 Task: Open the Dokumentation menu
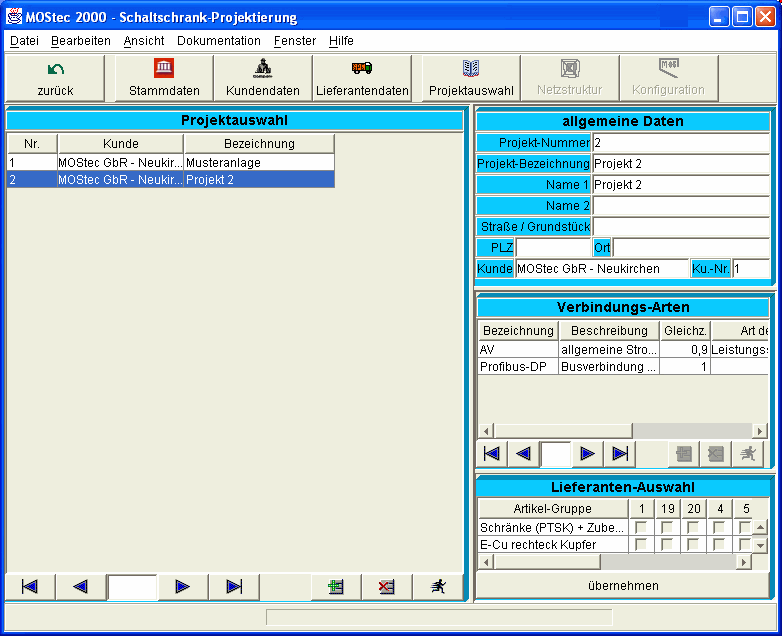(218, 41)
